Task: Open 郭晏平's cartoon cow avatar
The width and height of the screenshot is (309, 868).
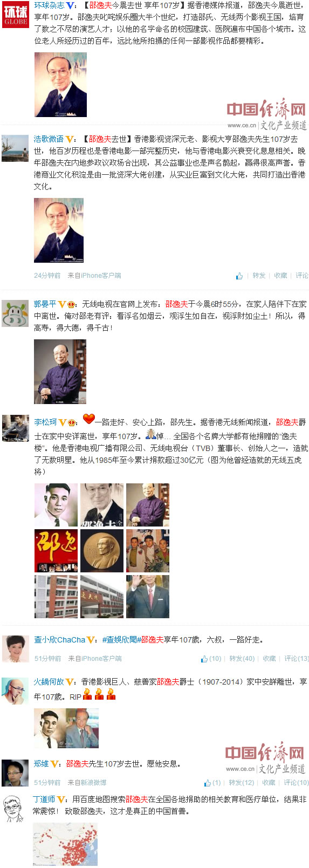Action: (x=16, y=313)
